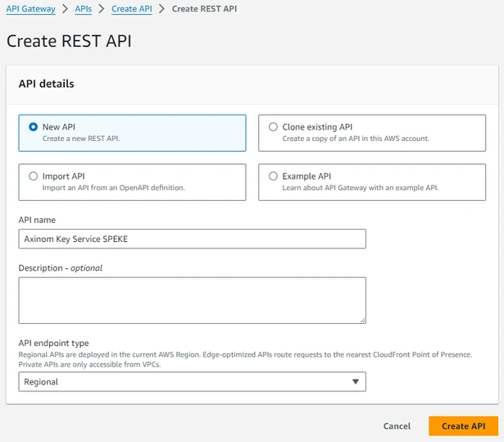Select the Import API radio option

(x=34, y=176)
